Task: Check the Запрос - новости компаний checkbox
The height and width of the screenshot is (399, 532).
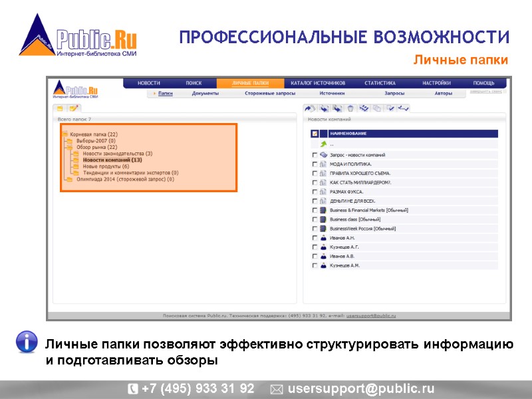Action: pos(315,155)
